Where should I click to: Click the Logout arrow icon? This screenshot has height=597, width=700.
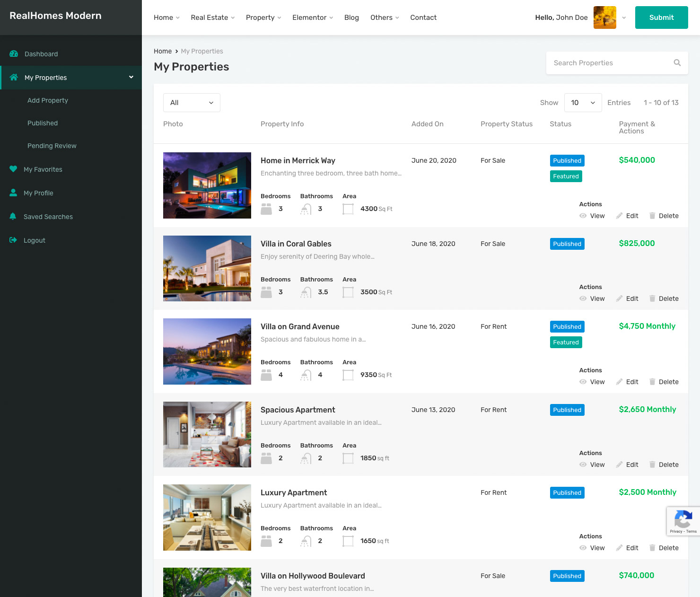[13, 240]
